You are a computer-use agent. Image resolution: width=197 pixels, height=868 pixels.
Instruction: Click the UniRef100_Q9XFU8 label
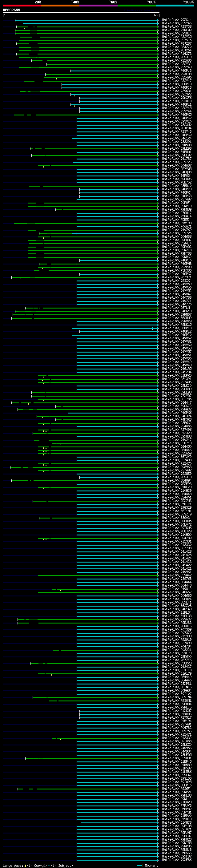coord(176,74)
